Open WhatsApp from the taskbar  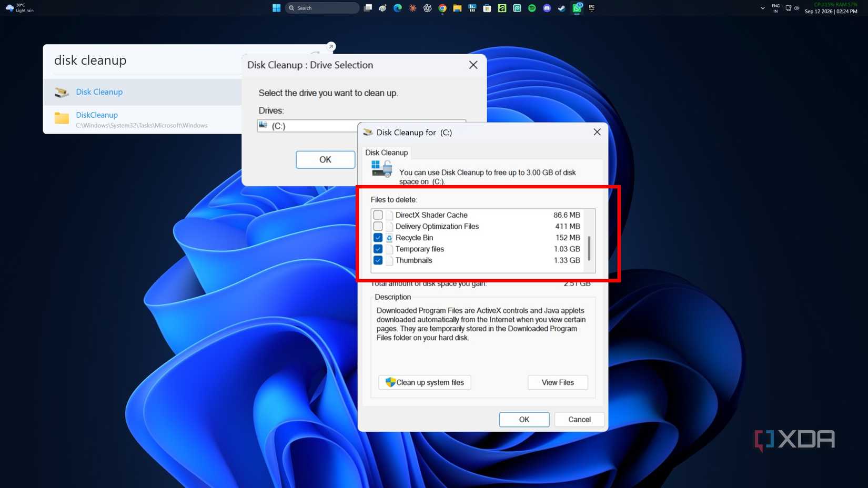(577, 8)
